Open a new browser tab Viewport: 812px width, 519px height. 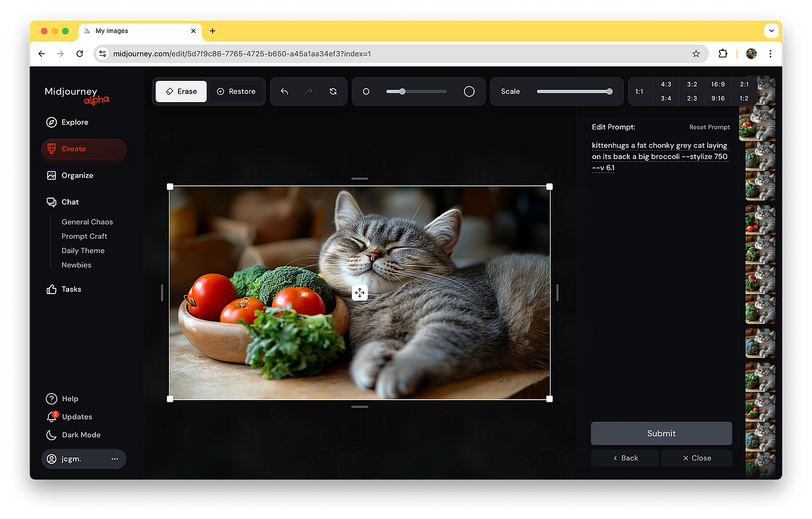[x=212, y=31]
